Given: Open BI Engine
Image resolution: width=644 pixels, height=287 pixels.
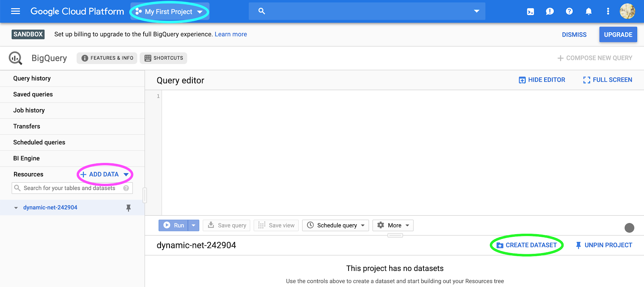Looking at the screenshot, I should coord(72,159).
